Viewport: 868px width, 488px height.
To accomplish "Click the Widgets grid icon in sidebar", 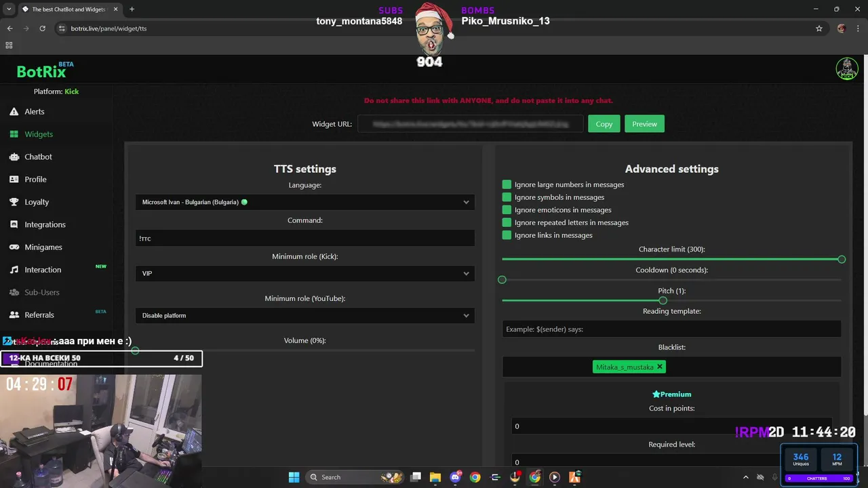I will [x=14, y=134].
